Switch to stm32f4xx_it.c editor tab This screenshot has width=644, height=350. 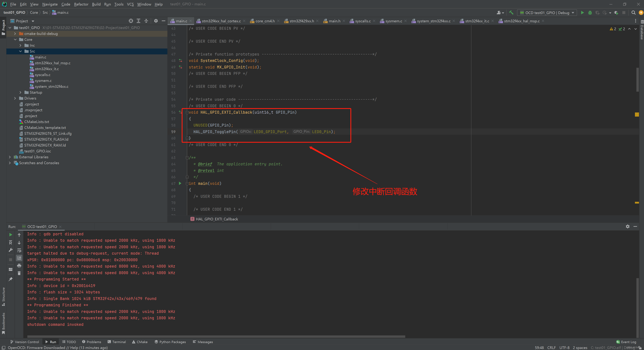pos(477,21)
